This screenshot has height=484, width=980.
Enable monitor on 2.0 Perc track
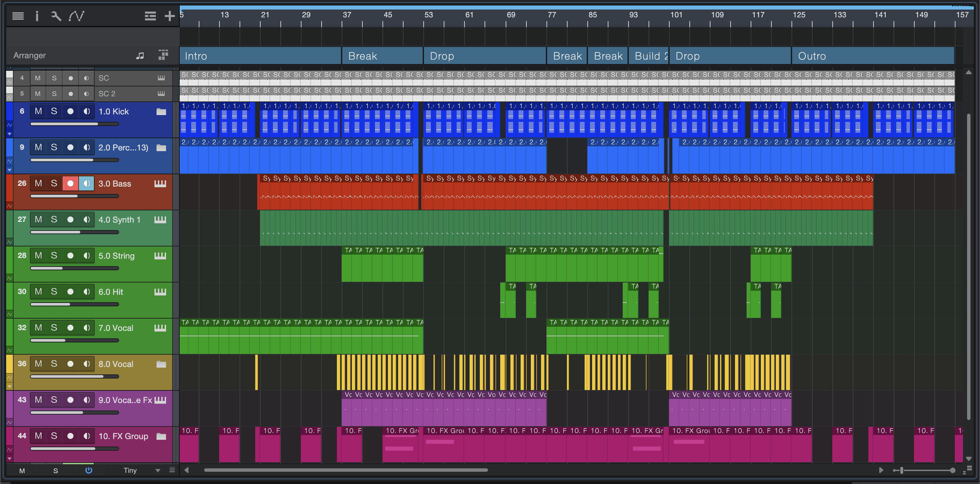pyautogui.click(x=87, y=147)
